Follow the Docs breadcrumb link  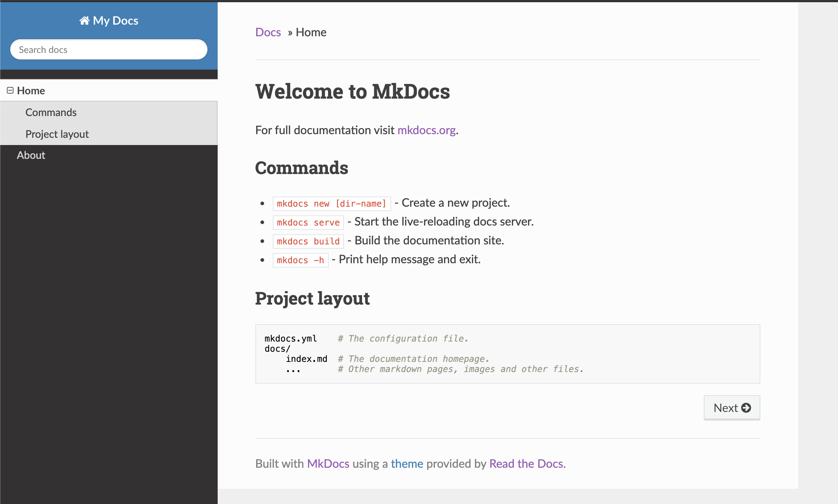[268, 32]
